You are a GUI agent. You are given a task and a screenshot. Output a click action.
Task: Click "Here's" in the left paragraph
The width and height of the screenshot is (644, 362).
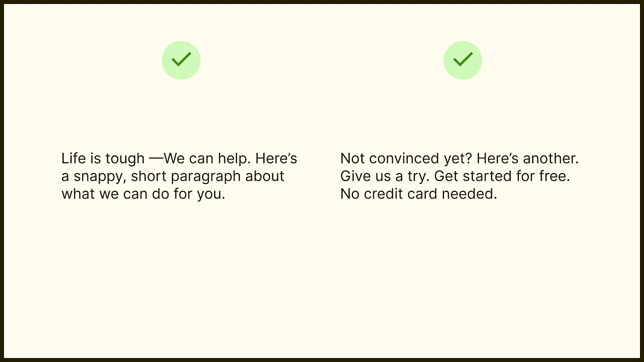tap(276, 158)
